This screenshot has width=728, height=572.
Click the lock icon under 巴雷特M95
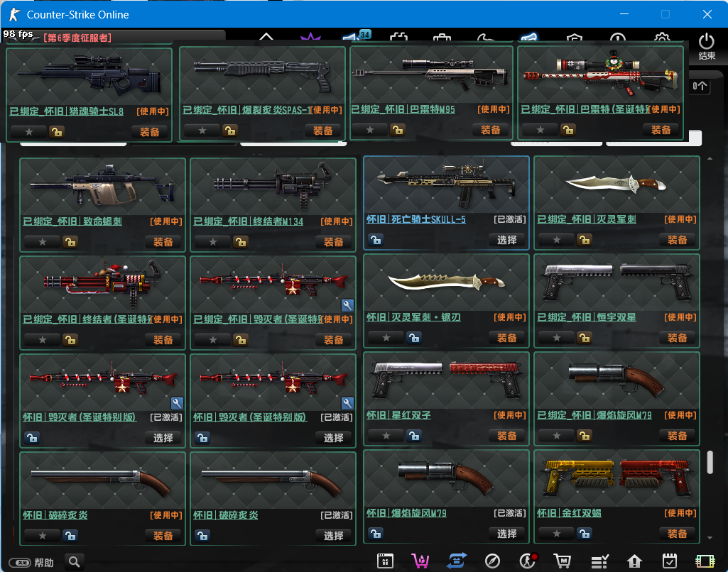click(x=398, y=130)
